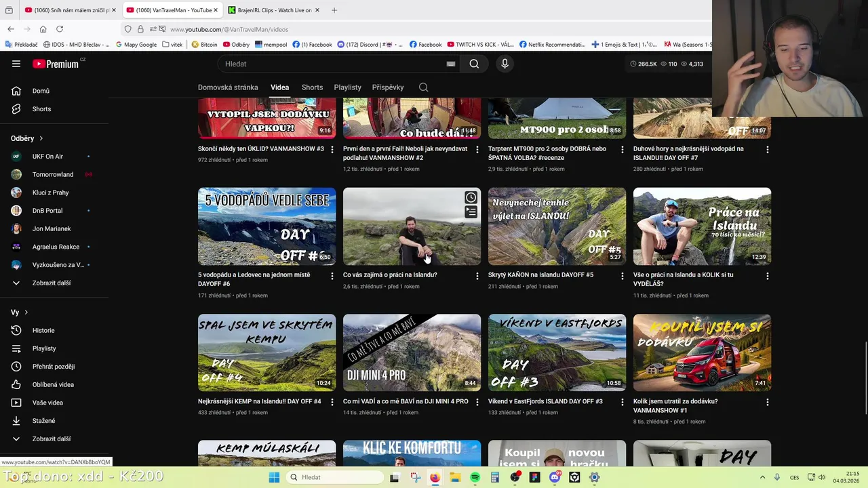This screenshot has width=868, height=488.
Task: Switch to Playlisty channel tab
Action: [347, 87]
